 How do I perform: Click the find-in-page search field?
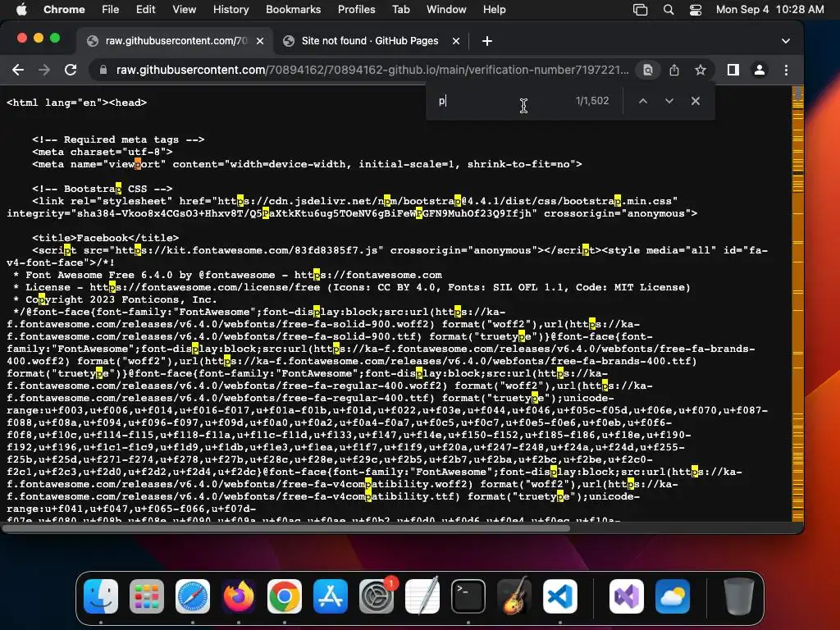coord(501,101)
